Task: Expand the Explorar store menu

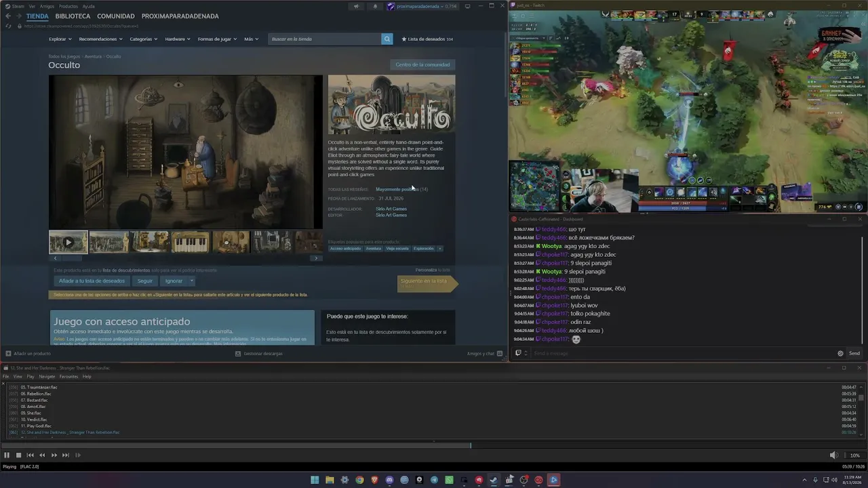Action: (60, 39)
